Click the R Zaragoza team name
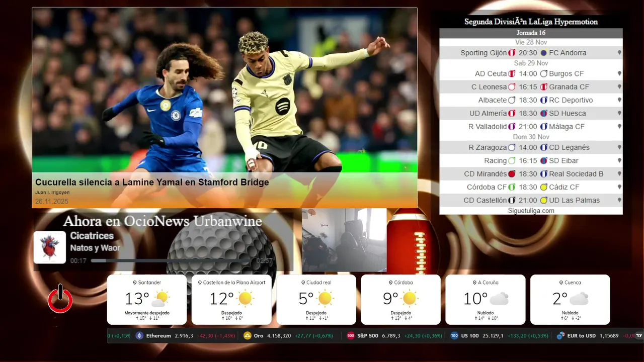Image resolution: width=644 pixels, height=362 pixels. point(488,148)
